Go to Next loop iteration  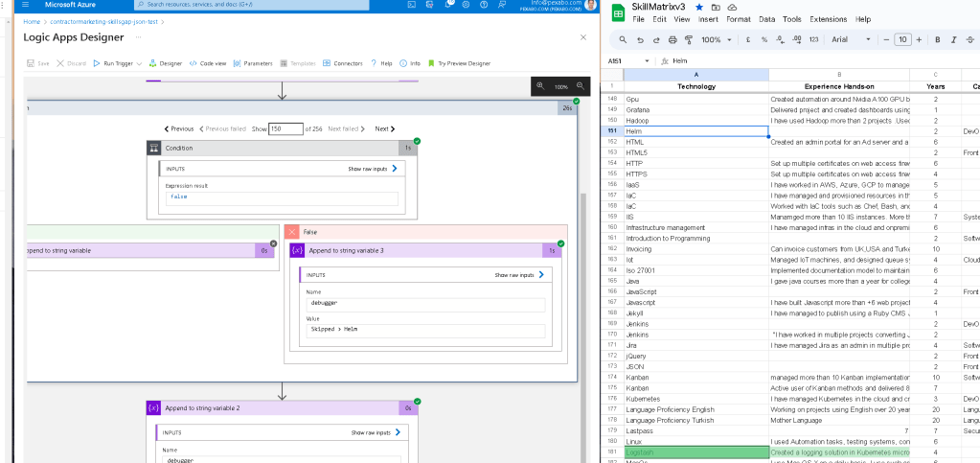click(x=385, y=128)
